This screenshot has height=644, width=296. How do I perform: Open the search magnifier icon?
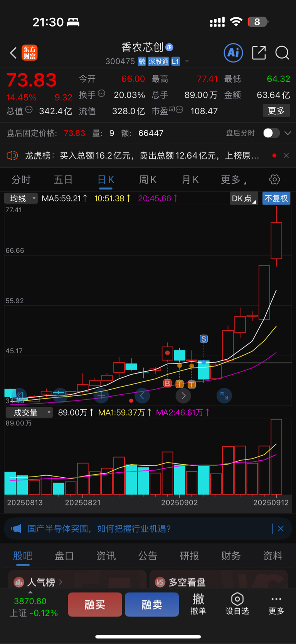click(282, 53)
